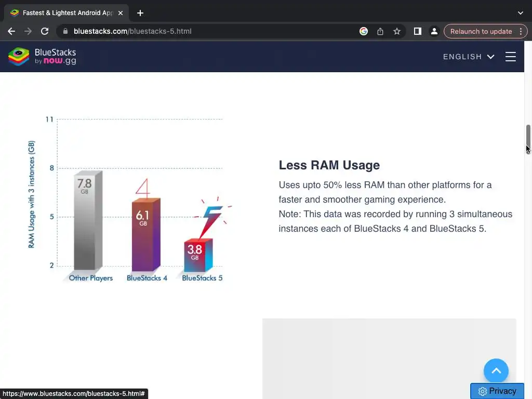Expand the tab search chevron
The height and width of the screenshot is (399, 532).
[520, 13]
